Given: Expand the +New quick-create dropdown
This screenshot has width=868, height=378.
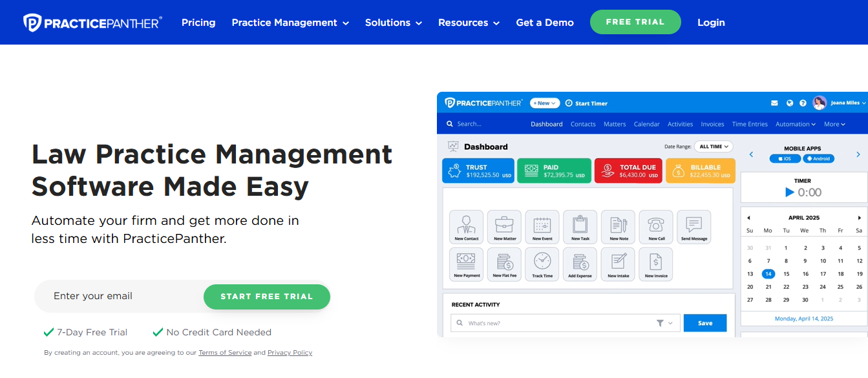Looking at the screenshot, I should coord(544,103).
